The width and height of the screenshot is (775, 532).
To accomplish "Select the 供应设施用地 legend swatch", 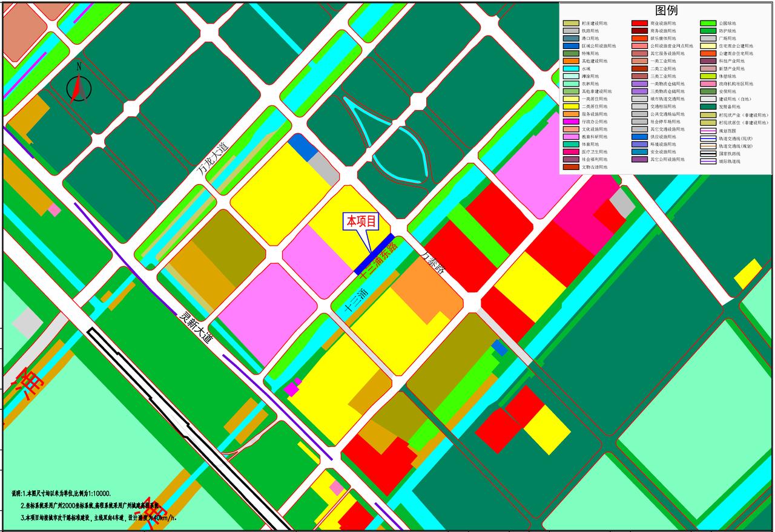I will click(x=640, y=137).
